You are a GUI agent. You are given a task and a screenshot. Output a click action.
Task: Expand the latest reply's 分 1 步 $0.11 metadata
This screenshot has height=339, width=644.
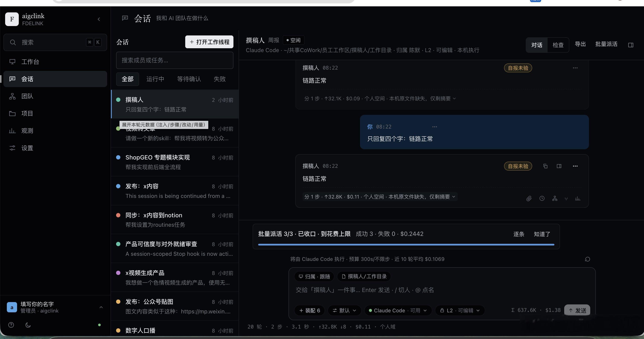(x=380, y=197)
